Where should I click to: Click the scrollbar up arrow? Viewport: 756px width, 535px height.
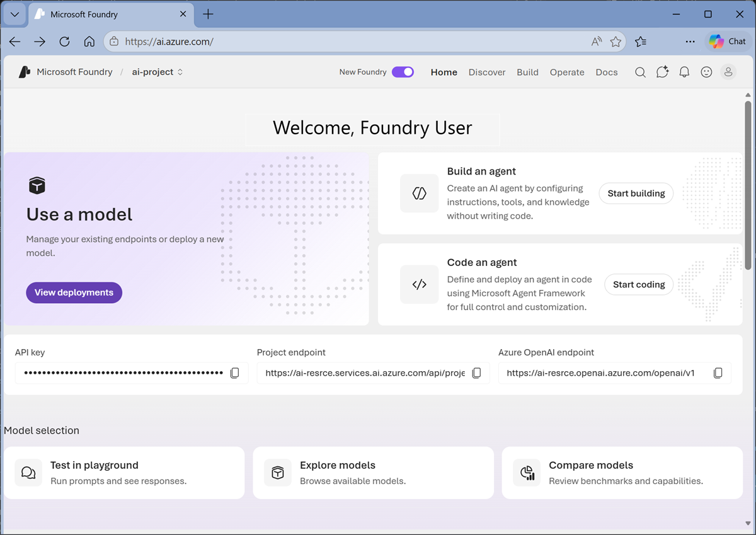click(748, 94)
